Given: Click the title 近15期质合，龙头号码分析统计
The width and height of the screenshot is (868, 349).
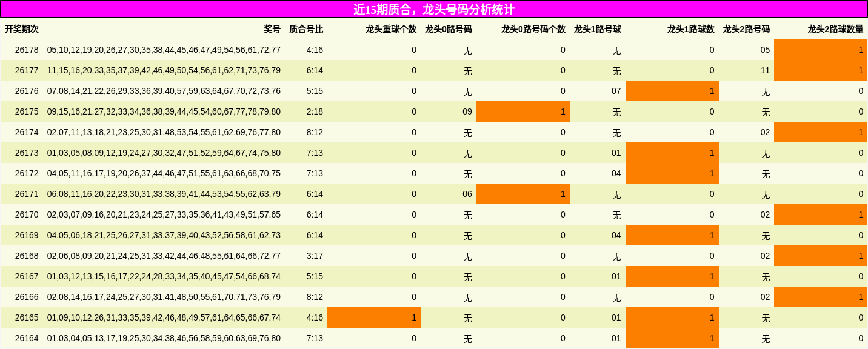Looking at the screenshot, I should pos(434,9).
